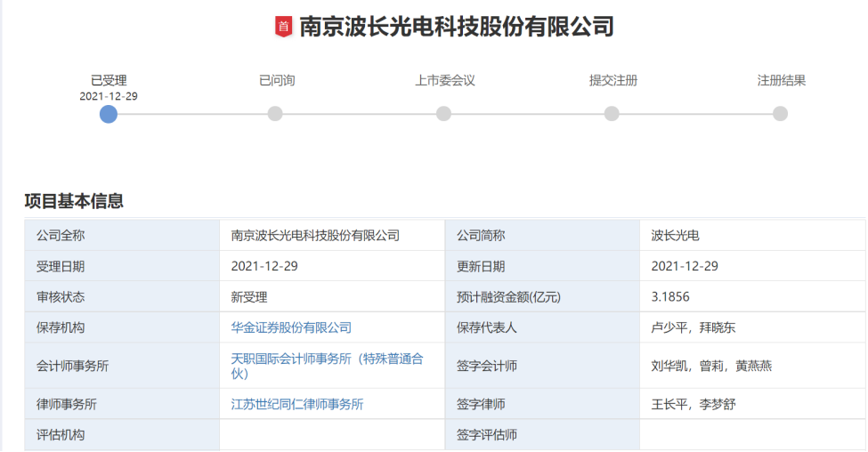Screen dimensions: 868x452
Task: Click the 项目基本信息 section heading
Action: click(74, 201)
